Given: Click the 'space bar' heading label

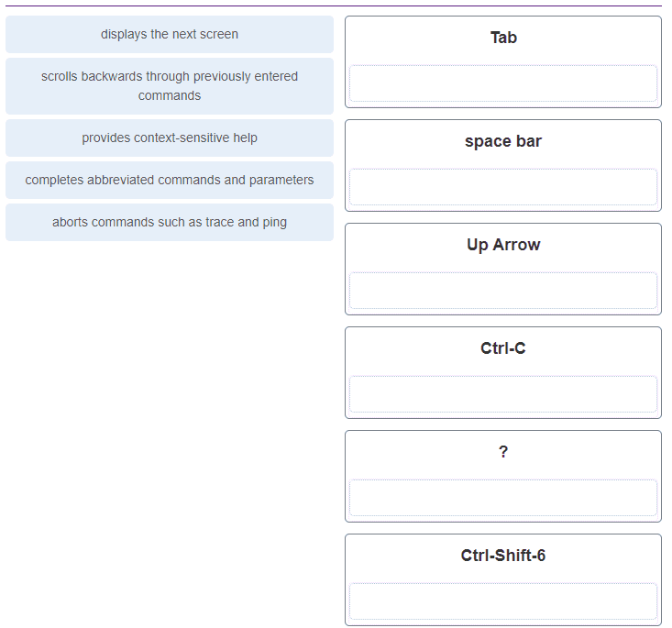Looking at the screenshot, I should [x=503, y=141].
